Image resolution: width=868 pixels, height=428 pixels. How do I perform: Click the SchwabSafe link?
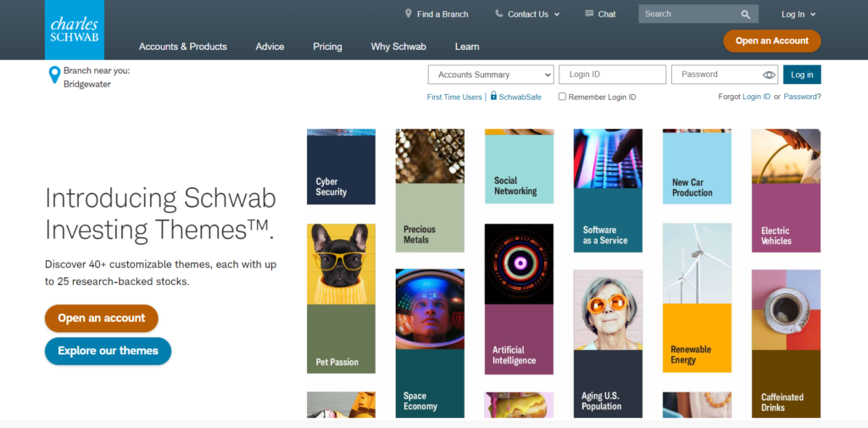tap(520, 97)
